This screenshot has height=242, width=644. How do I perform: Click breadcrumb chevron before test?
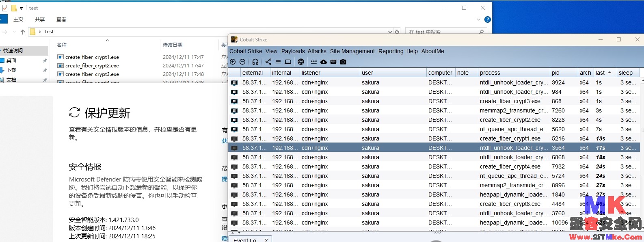coord(40,32)
